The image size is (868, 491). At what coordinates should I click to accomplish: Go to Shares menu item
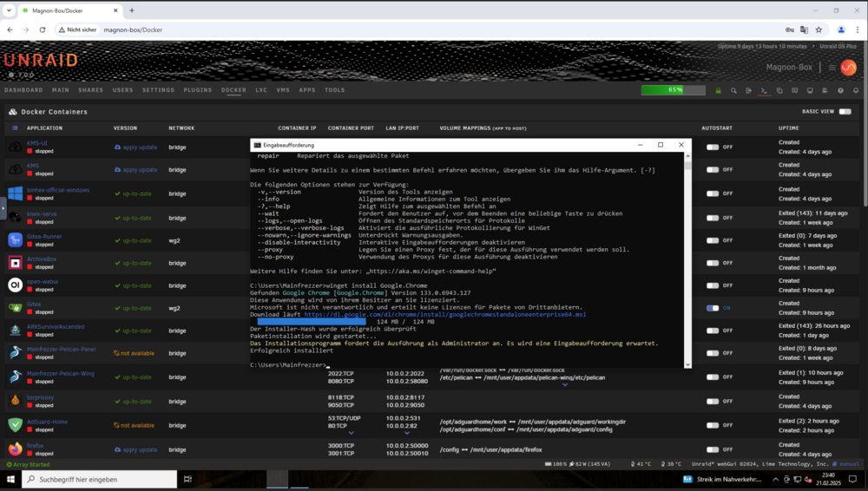click(91, 90)
